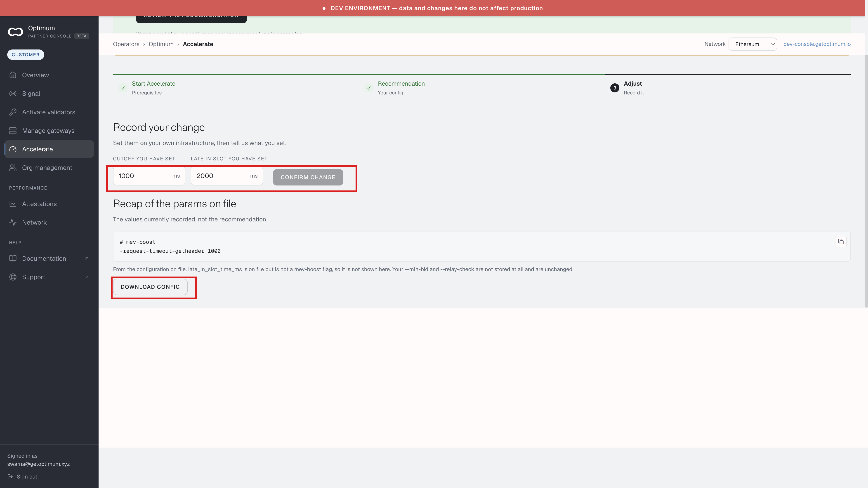Click the Overview home icon
Viewport: 868px width, 488px height.
click(x=13, y=75)
